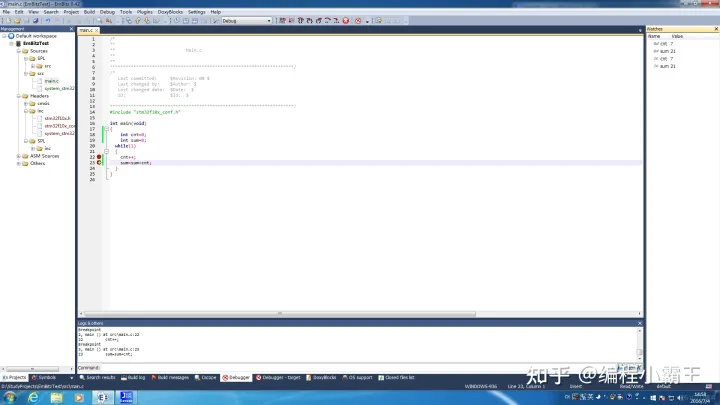Click the Build gear toolbar icon
The width and height of the screenshot is (720, 405).
(129, 21)
